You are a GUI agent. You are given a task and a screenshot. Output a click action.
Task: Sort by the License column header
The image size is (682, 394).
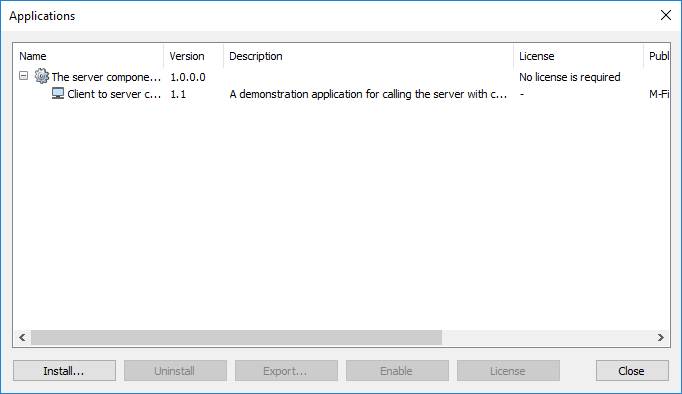click(578, 56)
